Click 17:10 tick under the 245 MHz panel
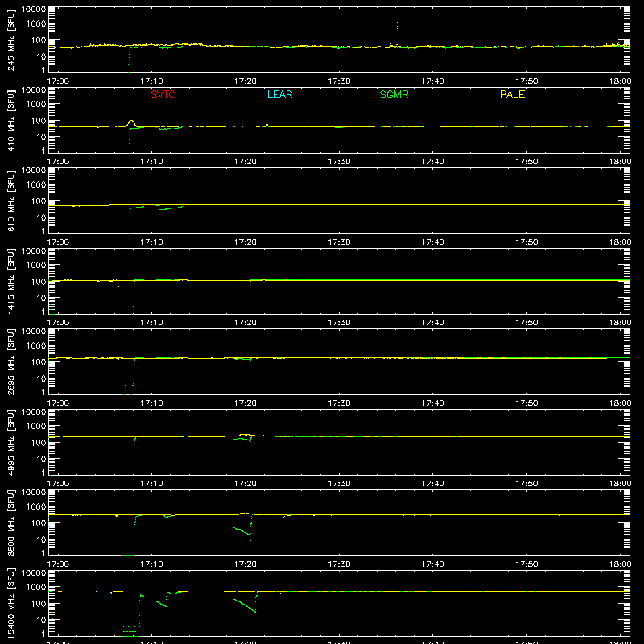This screenshot has height=644, width=644. pos(151,81)
